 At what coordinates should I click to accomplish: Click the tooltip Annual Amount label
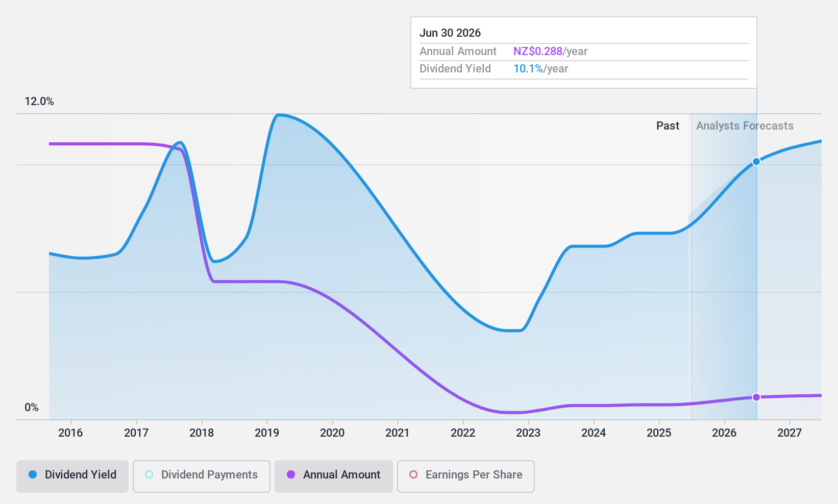458,52
